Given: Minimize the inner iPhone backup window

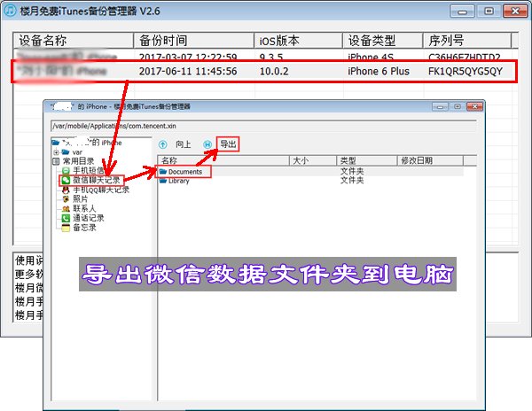Looking at the screenshot, I should tap(440, 106).
